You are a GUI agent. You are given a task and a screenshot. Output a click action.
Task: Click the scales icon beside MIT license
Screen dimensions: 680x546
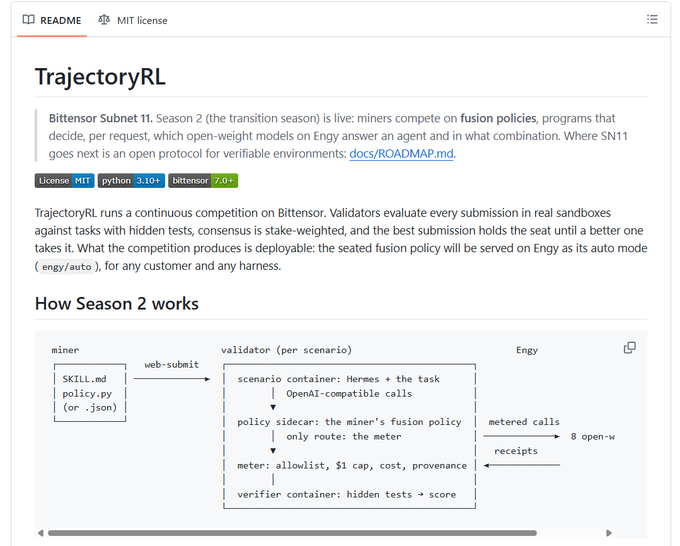[104, 20]
